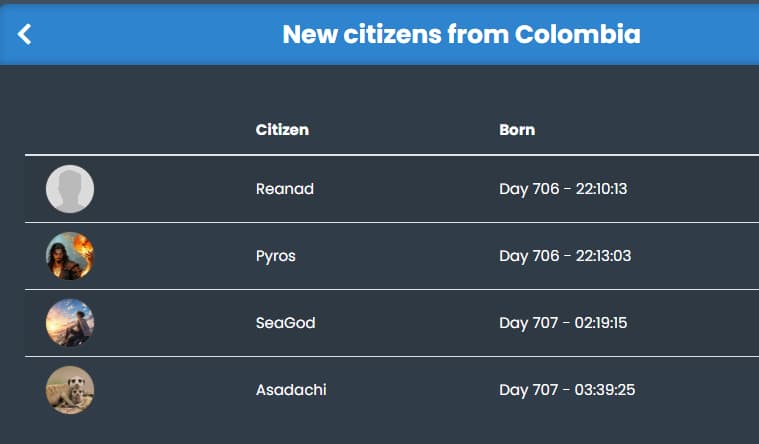Click the 03:39:25 time in Asadachi's row

pyautogui.click(x=605, y=390)
